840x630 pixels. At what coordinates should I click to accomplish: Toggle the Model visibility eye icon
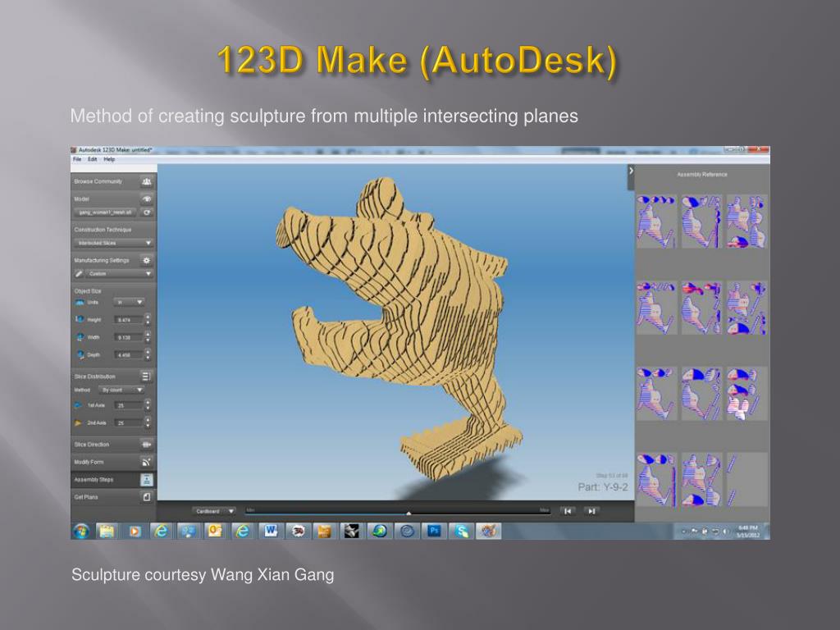coord(147,199)
